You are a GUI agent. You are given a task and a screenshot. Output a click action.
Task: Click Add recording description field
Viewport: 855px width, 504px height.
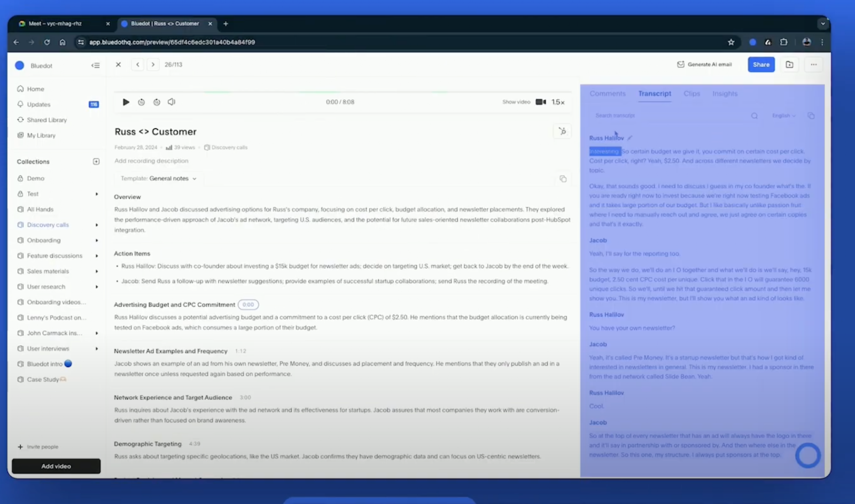(x=151, y=161)
